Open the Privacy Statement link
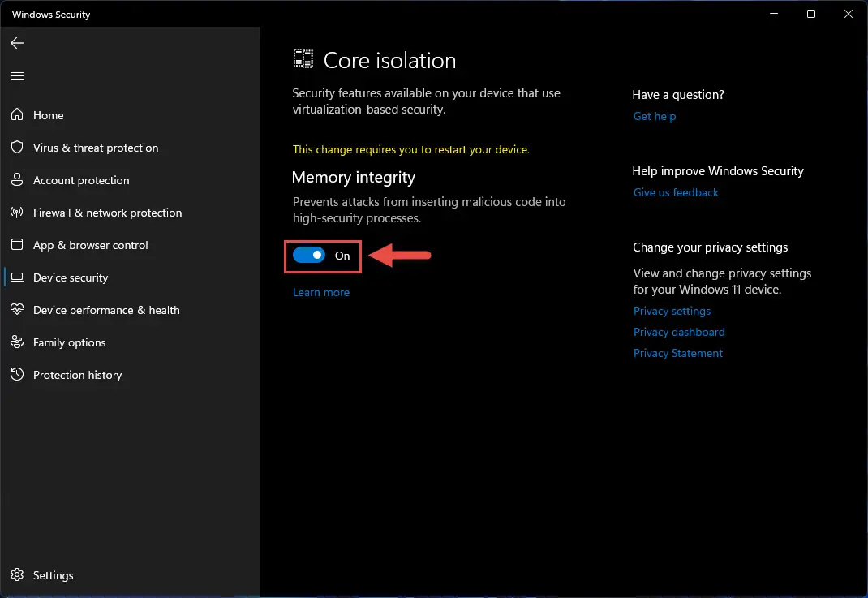 point(677,353)
